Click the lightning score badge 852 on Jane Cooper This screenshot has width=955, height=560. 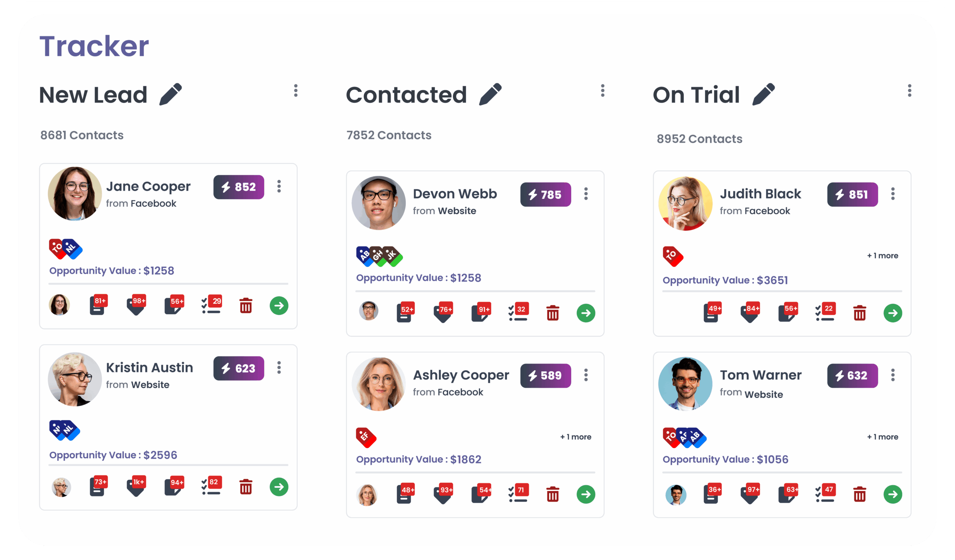pos(239,187)
